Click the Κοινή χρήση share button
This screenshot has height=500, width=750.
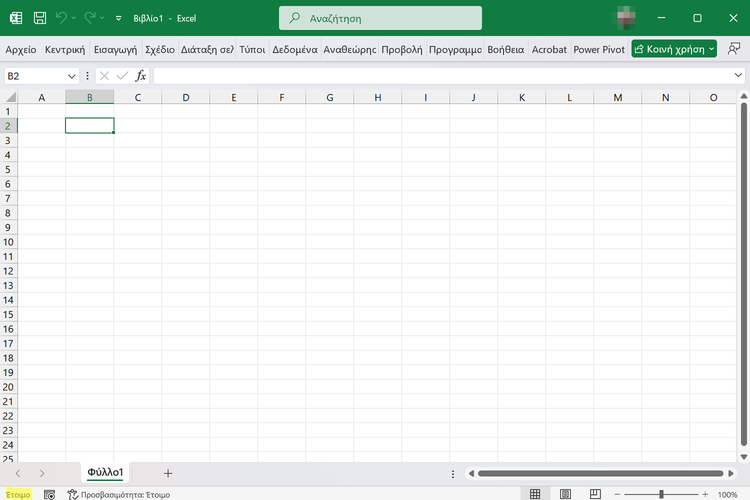[x=673, y=49]
